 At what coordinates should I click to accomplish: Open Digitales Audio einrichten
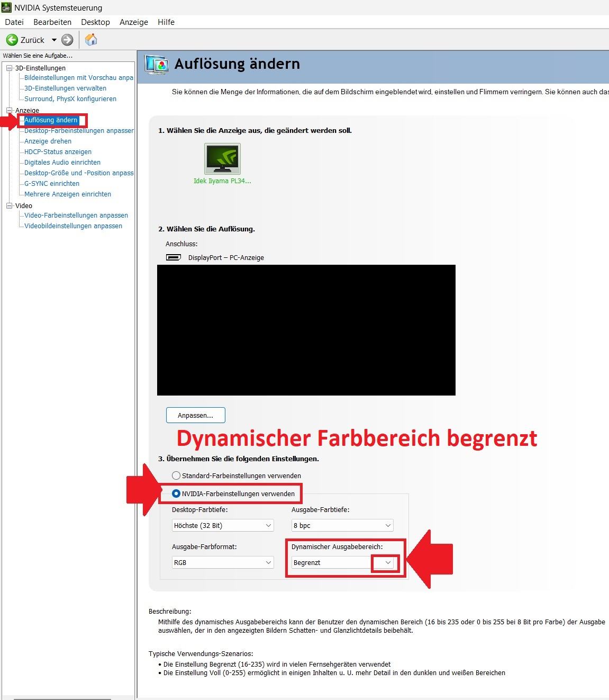tap(62, 162)
